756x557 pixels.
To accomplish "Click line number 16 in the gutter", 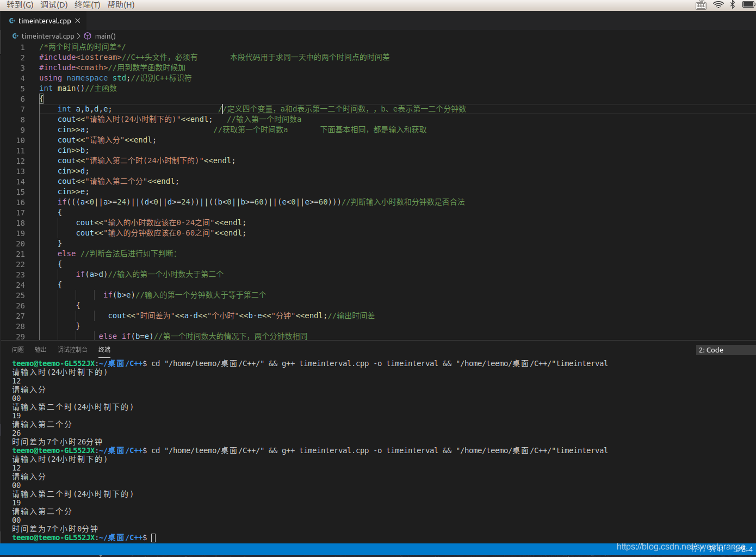I will tap(20, 202).
